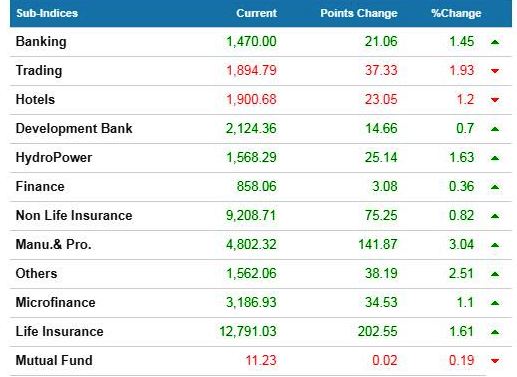The width and height of the screenshot is (517, 377).
Task: Select the Finance row label
Action: [40, 187]
